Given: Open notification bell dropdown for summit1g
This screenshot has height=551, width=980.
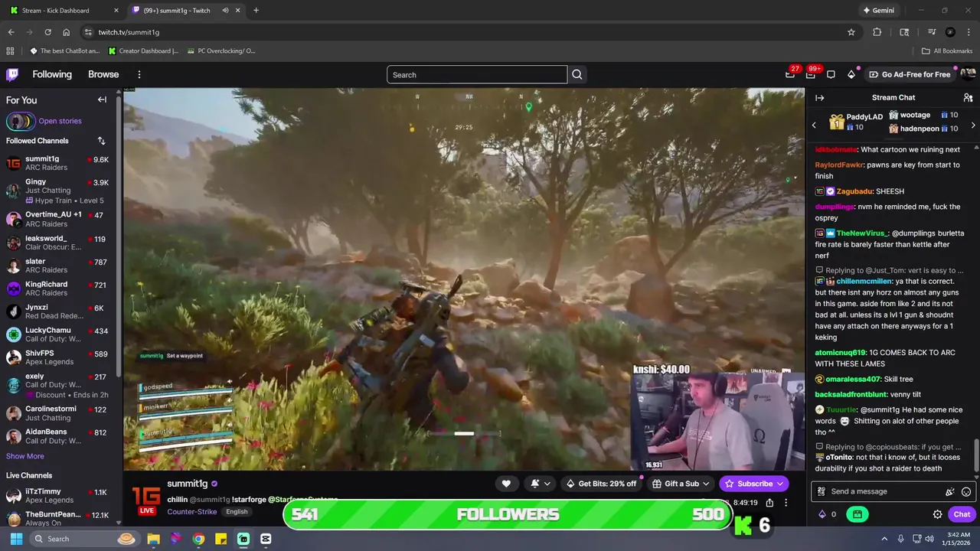Looking at the screenshot, I should [x=540, y=484].
